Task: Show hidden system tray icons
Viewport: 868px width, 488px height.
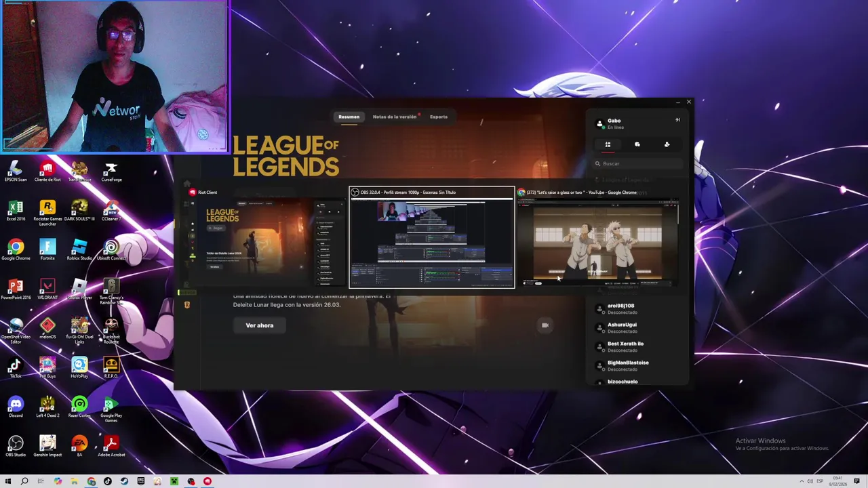Action: click(x=802, y=481)
